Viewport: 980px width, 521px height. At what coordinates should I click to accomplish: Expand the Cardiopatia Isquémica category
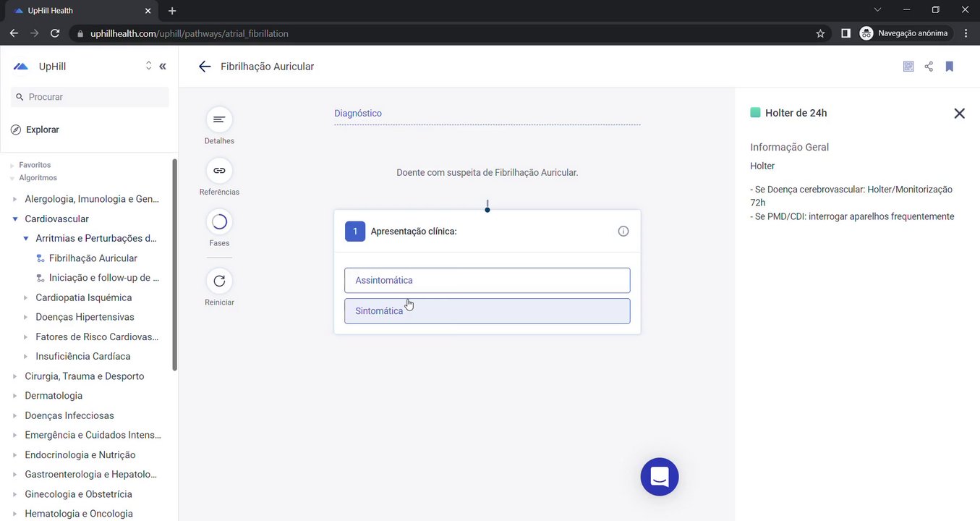(x=26, y=297)
